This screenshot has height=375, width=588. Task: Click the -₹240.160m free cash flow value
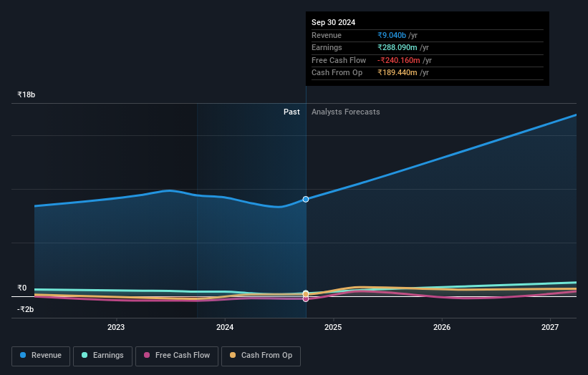tap(399, 60)
